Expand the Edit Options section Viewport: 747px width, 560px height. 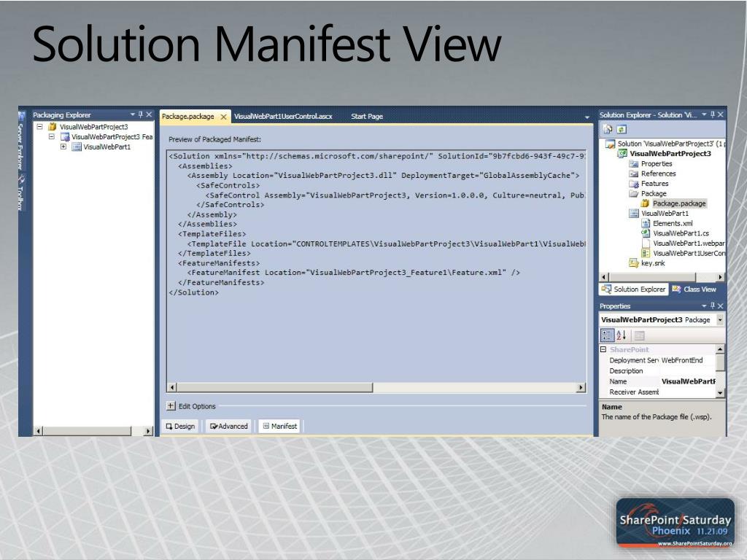click(x=171, y=405)
